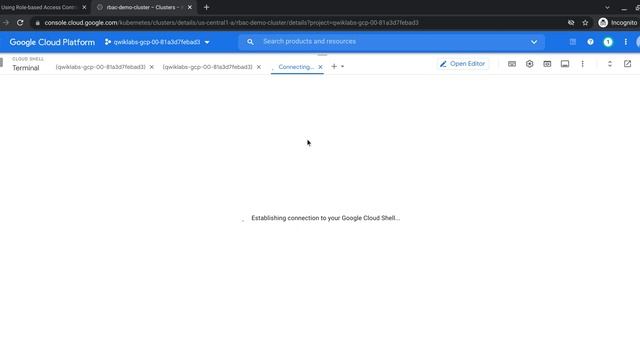Click the Cloud Shell panel drag handle
Viewport: 640px width, 360px height.
click(322, 55)
